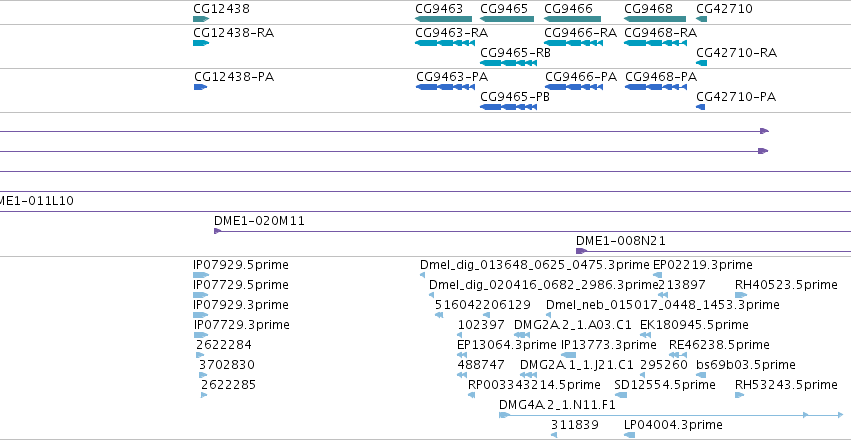Open Dmel_neb_015017_0448_1453.3prime EST
Screen dimensions: 851x440
[x=663, y=305]
